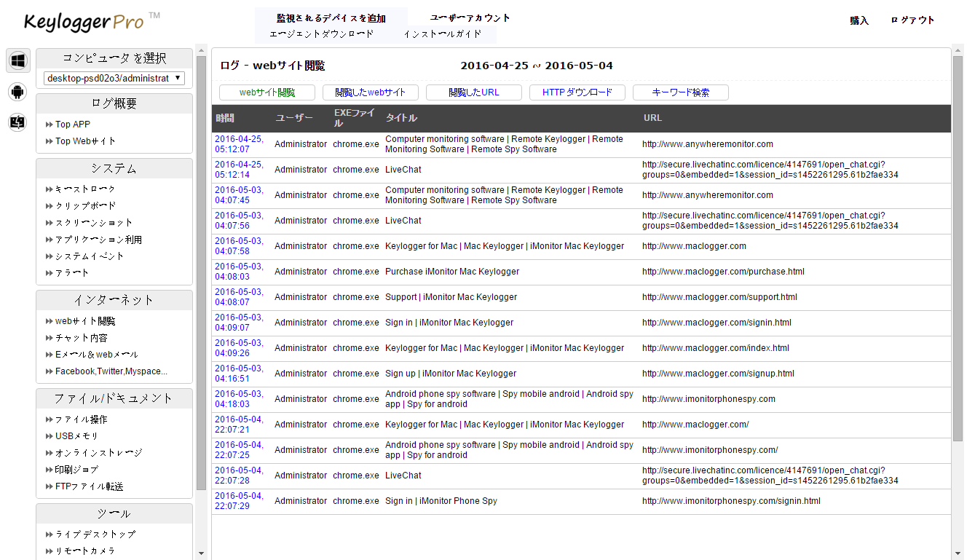Click sidebar scrollbar down arrow
The width and height of the screenshot is (967, 560).
(x=202, y=553)
